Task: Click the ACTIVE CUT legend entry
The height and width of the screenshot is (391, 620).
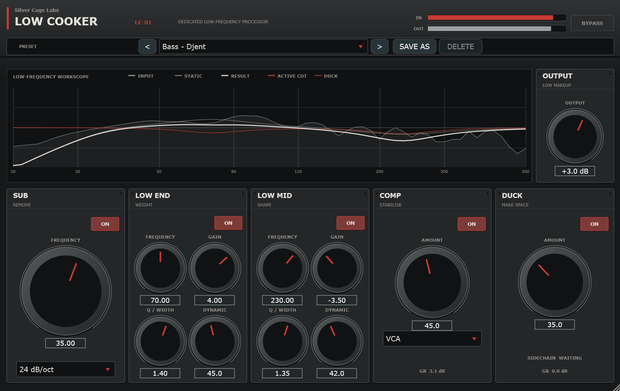Action: click(x=287, y=76)
